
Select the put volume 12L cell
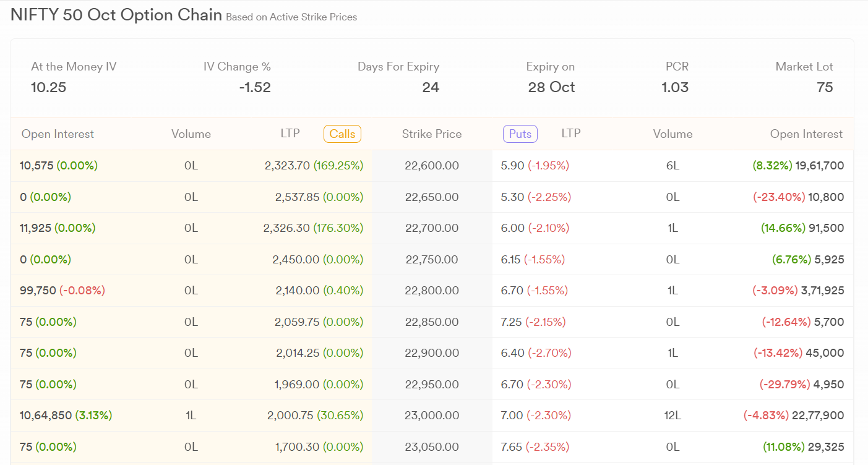(672, 416)
